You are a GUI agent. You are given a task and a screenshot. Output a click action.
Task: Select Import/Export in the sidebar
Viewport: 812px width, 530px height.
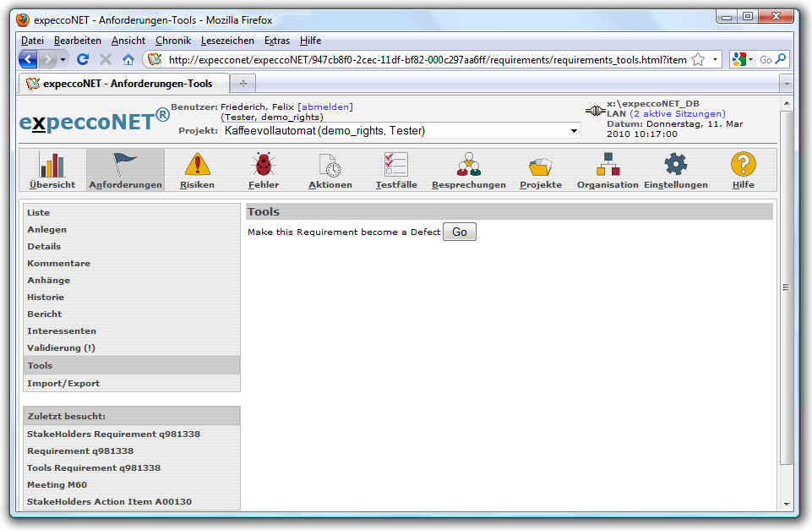[63, 384]
